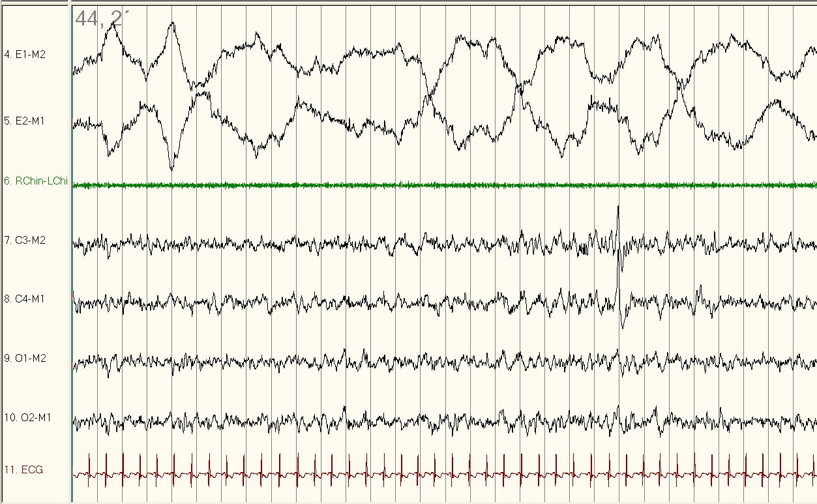Click the 44, 2' epoch time marker
Image resolution: width=817 pixels, height=504 pixels.
coord(98,18)
